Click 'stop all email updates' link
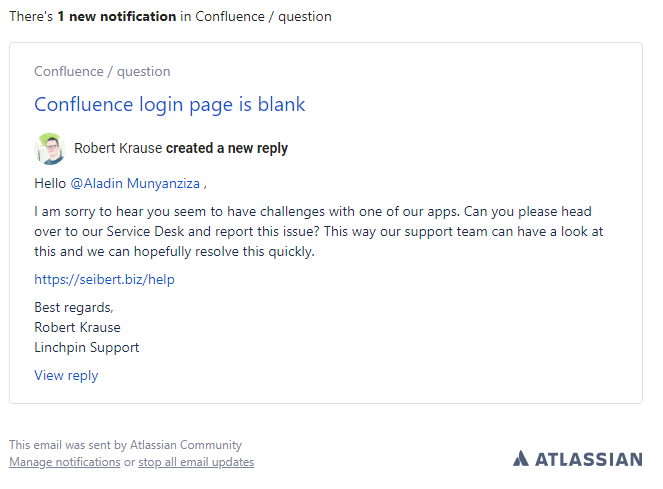The height and width of the screenshot is (489, 663). [196, 462]
